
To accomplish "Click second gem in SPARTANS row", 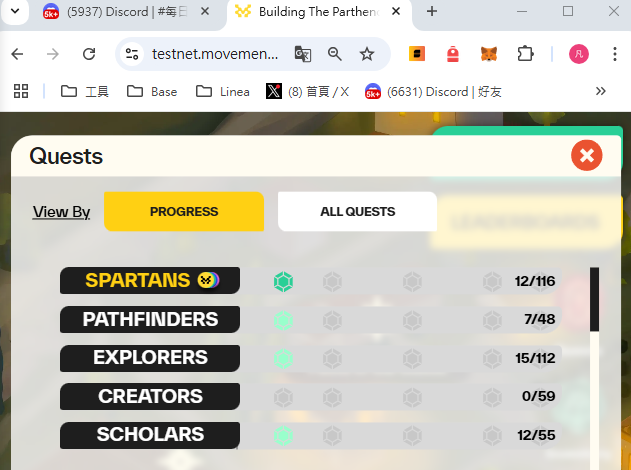I will click(332, 282).
